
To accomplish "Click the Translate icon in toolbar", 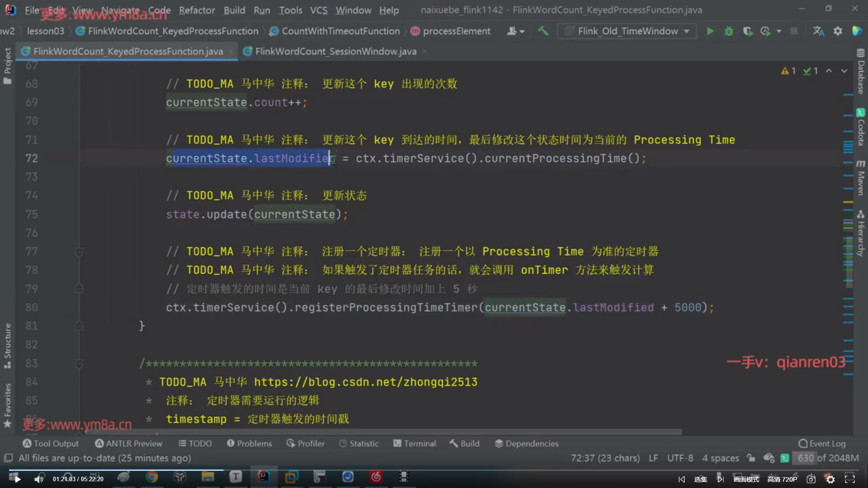I will click(x=818, y=31).
